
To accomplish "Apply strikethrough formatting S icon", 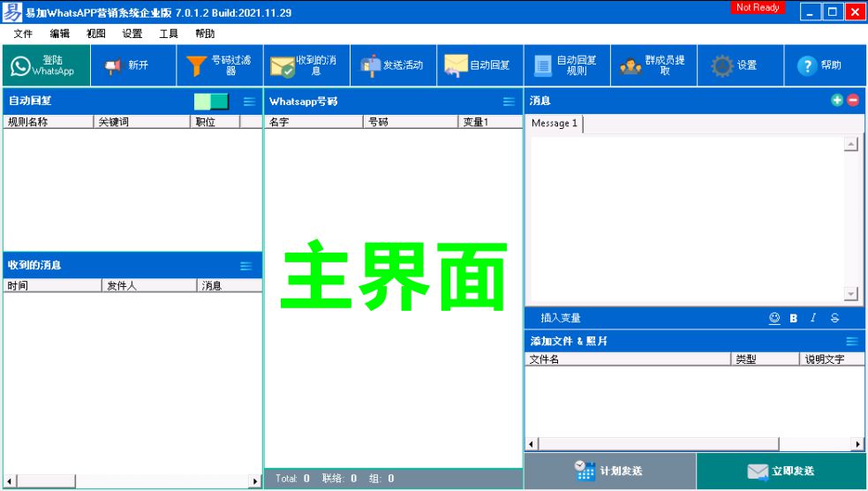I will point(834,318).
